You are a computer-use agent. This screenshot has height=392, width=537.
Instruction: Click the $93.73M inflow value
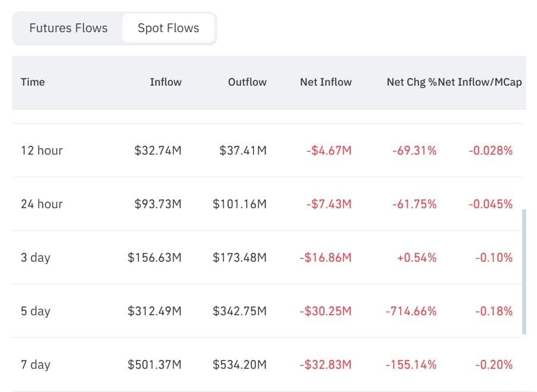coord(158,204)
